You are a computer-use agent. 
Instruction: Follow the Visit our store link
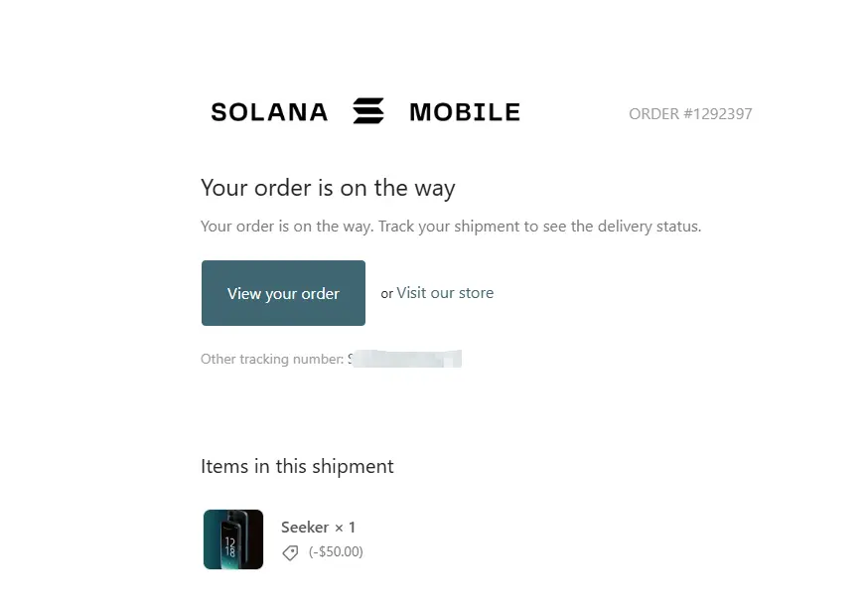coord(445,293)
